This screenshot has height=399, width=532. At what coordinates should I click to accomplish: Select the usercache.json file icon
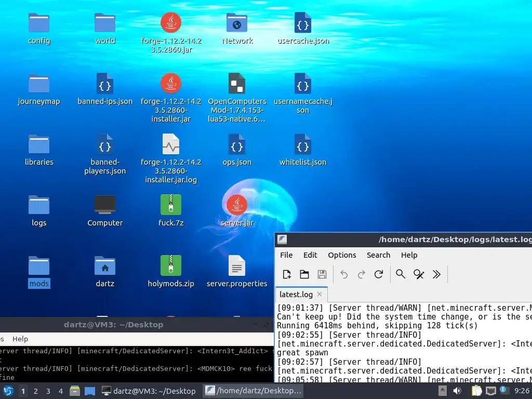[x=303, y=23]
